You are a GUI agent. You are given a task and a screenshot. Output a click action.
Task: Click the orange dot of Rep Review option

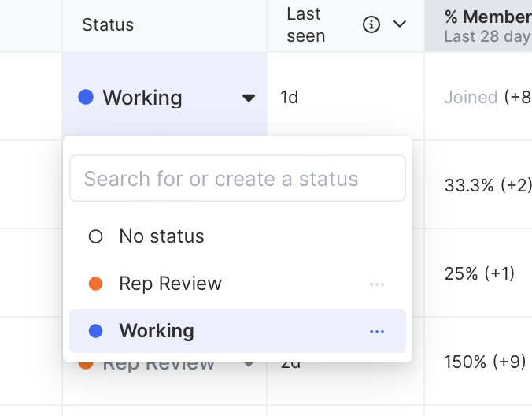[96, 284]
